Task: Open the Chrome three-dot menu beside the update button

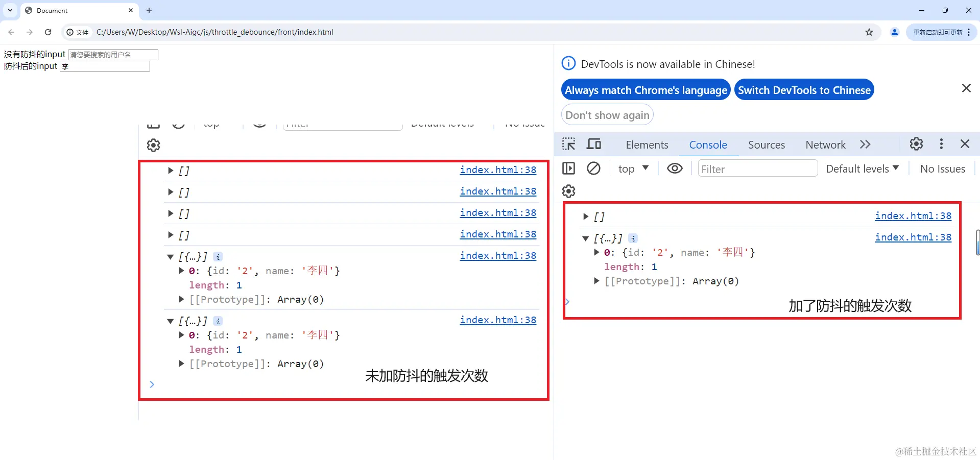Action: (969, 32)
